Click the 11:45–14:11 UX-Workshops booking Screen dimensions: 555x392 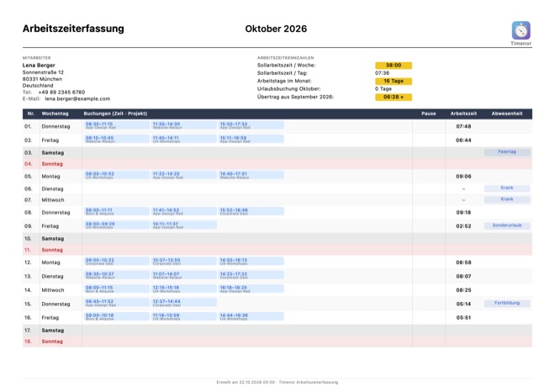coord(184,139)
